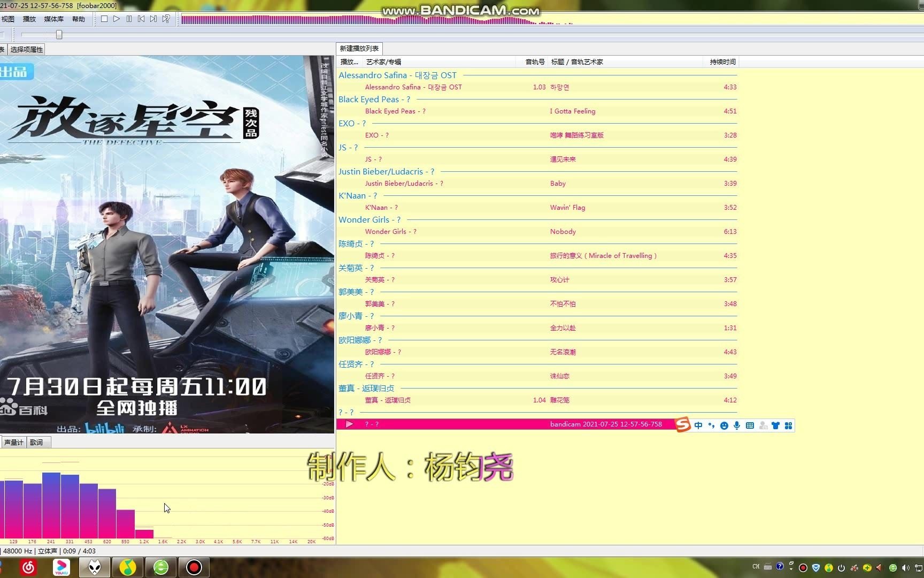Switch to the 声量计 tab

(x=13, y=443)
